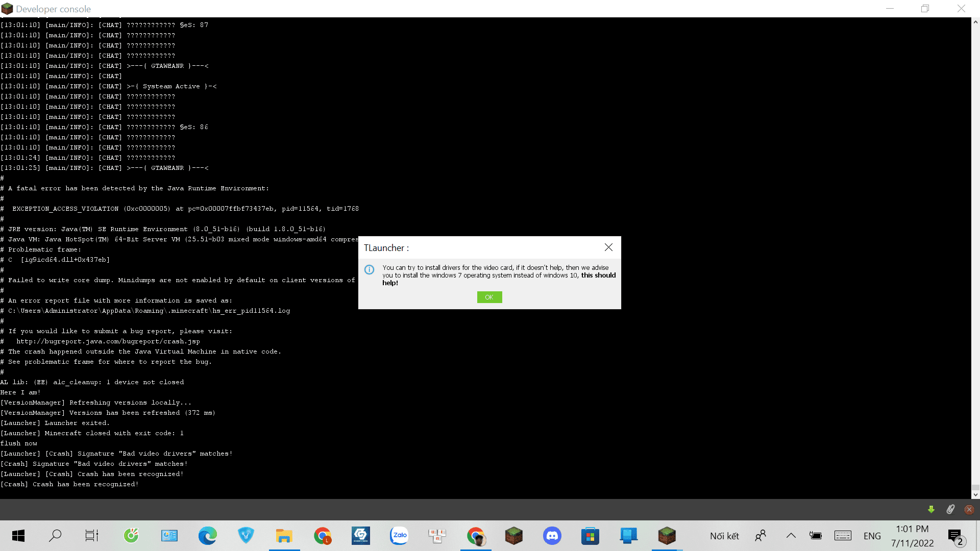Open the ENG language input switcher
The height and width of the screenshot is (551, 980).
[872, 536]
